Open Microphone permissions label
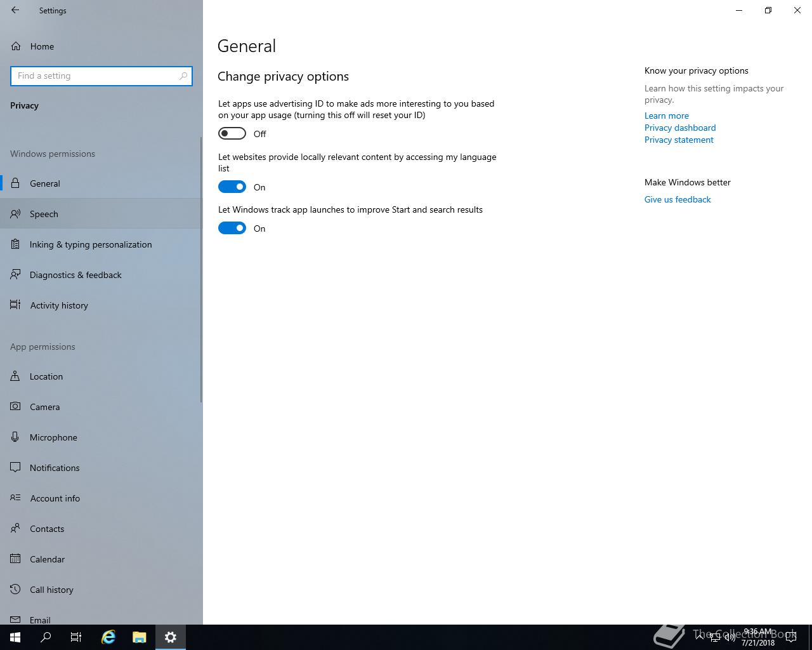 pyautogui.click(x=53, y=437)
